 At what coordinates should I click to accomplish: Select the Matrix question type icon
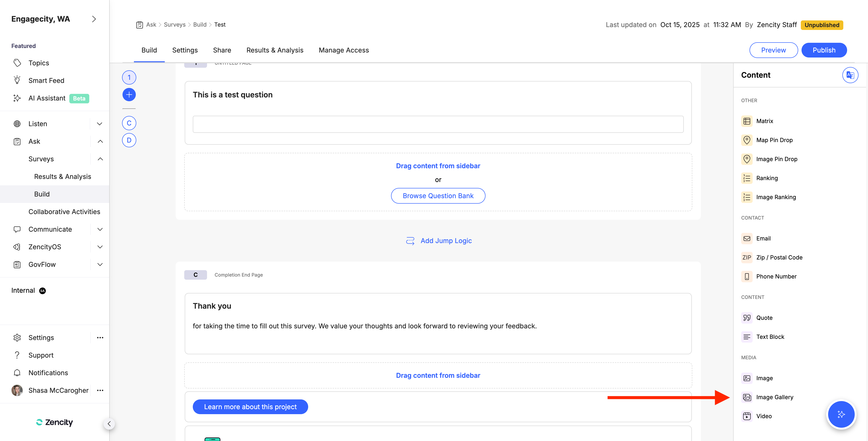[x=747, y=121]
